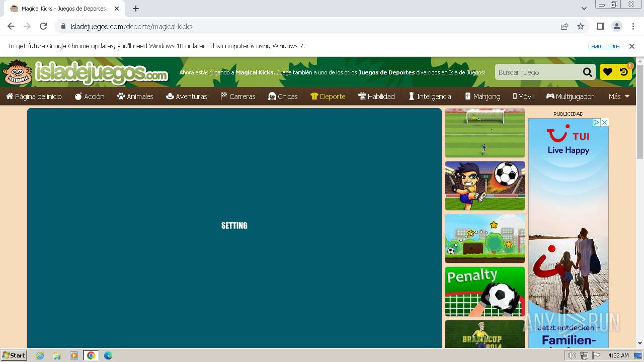Image resolution: width=644 pixels, height=362 pixels.
Task: Click the Windows Start button
Action: coord(14,355)
